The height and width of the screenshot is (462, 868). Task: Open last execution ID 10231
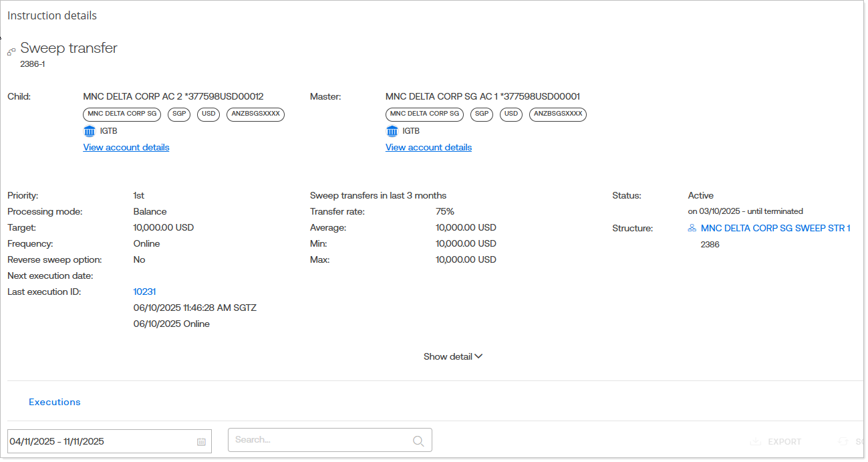pyautogui.click(x=145, y=292)
